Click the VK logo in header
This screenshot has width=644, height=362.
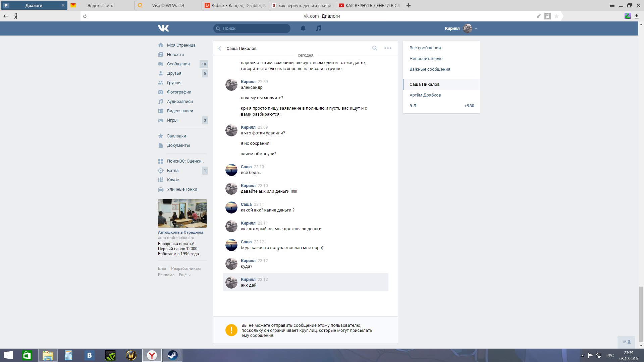click(163, 28)
